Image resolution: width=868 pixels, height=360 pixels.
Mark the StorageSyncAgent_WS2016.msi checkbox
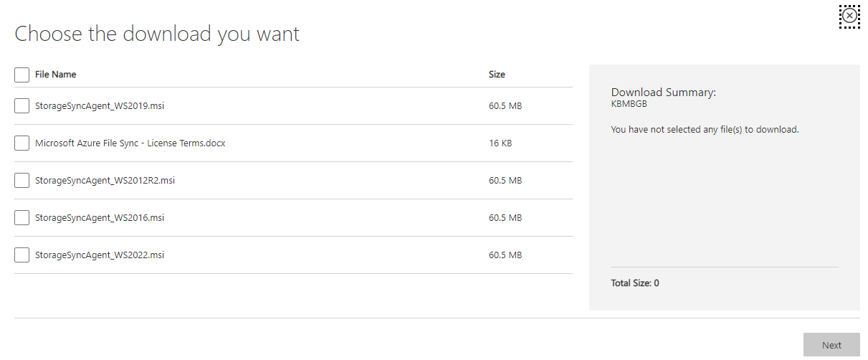pyautogui.click(x=22, y=218)
